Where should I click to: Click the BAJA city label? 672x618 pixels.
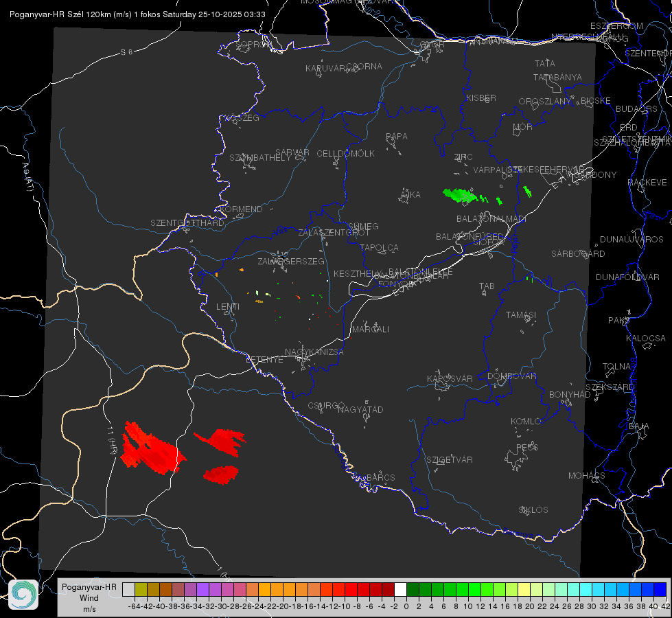point(639,426)
